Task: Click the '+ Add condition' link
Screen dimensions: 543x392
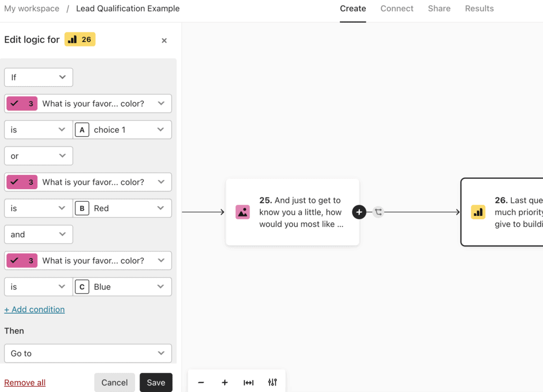Action: (x=34, y=309)
